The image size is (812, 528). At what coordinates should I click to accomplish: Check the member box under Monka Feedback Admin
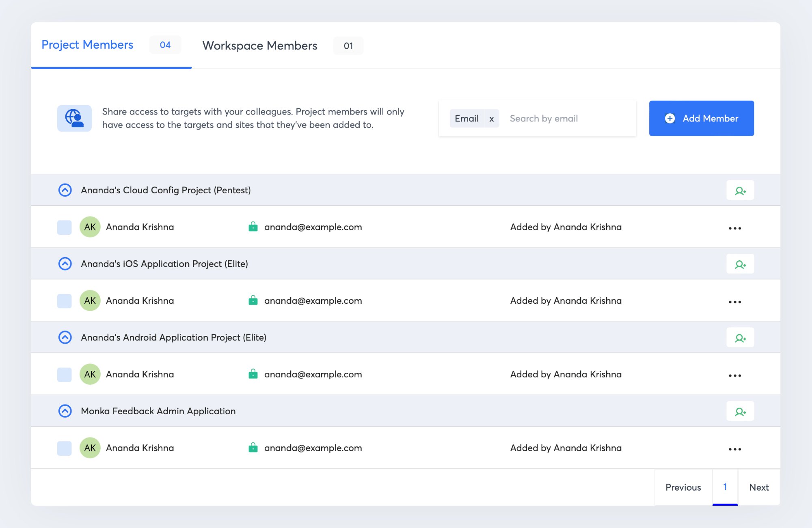pyautogui.click(x=65, y=448)
